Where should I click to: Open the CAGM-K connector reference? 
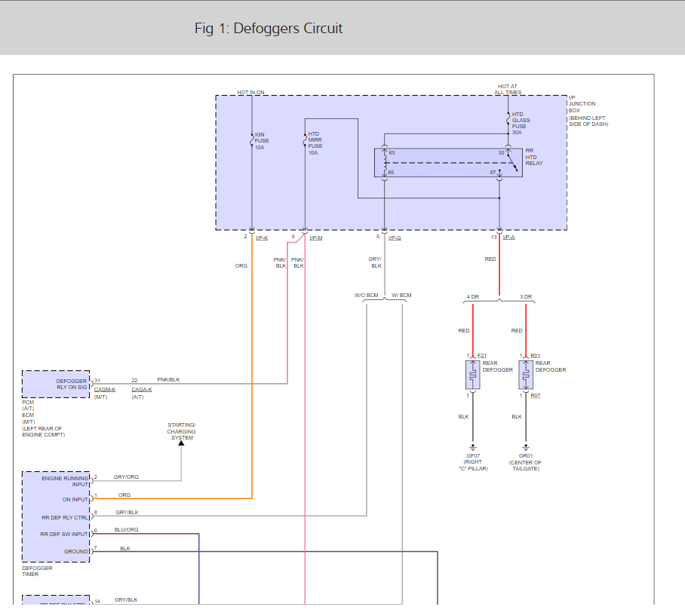point(105,389)
